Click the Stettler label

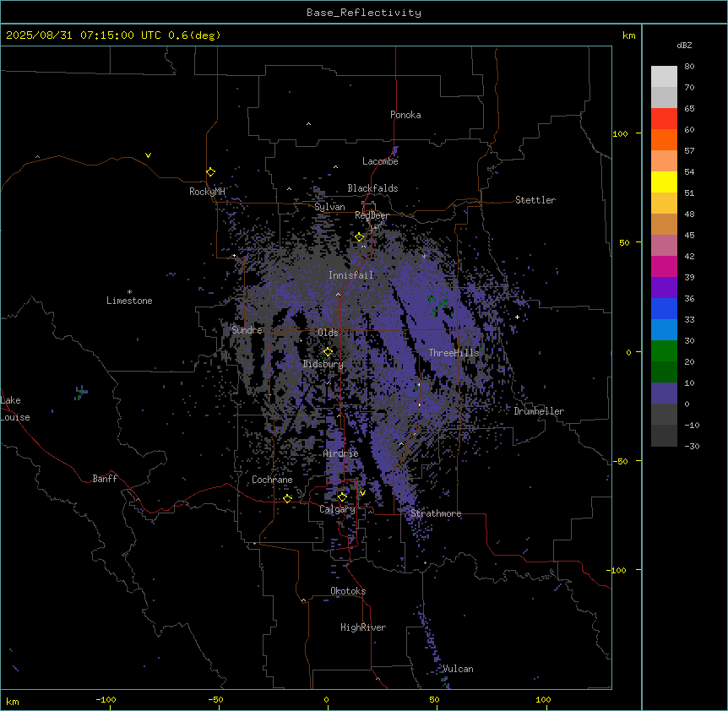(x=535, y=200)
